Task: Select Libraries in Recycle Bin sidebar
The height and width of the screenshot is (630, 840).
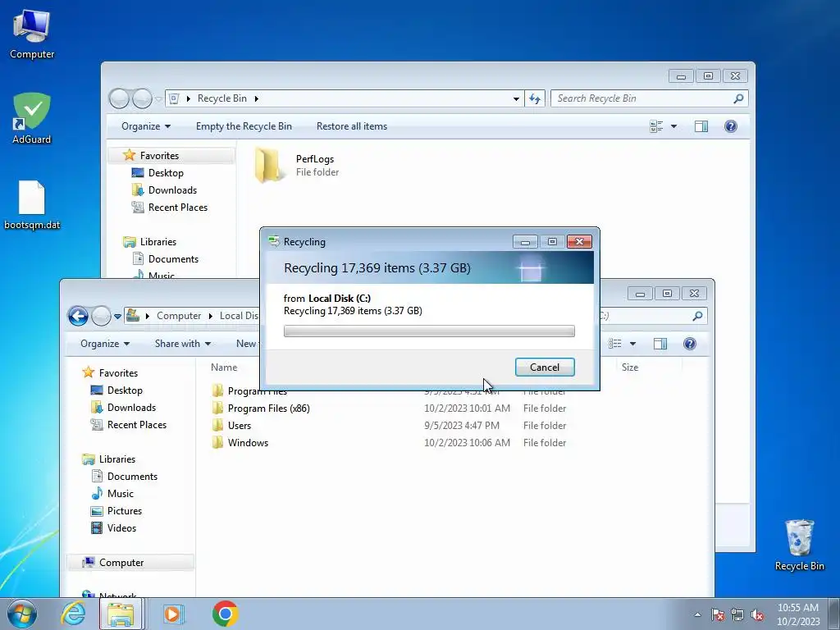Action: [x=158, y=242]
